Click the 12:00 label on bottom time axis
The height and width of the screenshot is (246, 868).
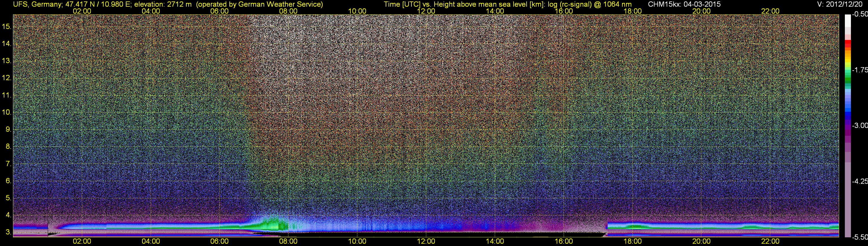coord(426,241)
